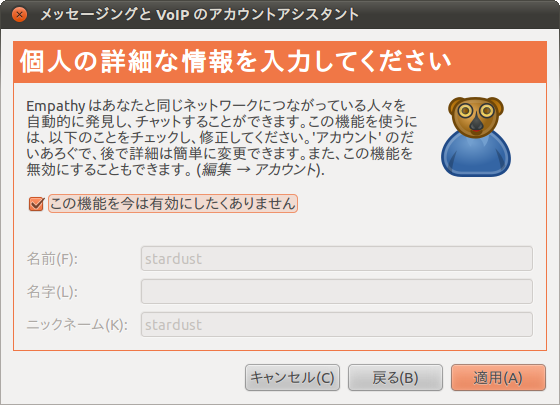The height and width of the screenshot is (405, 560).
Task: Click the description line starting with 'は、以下のことを'
Action: pos(220,138)
